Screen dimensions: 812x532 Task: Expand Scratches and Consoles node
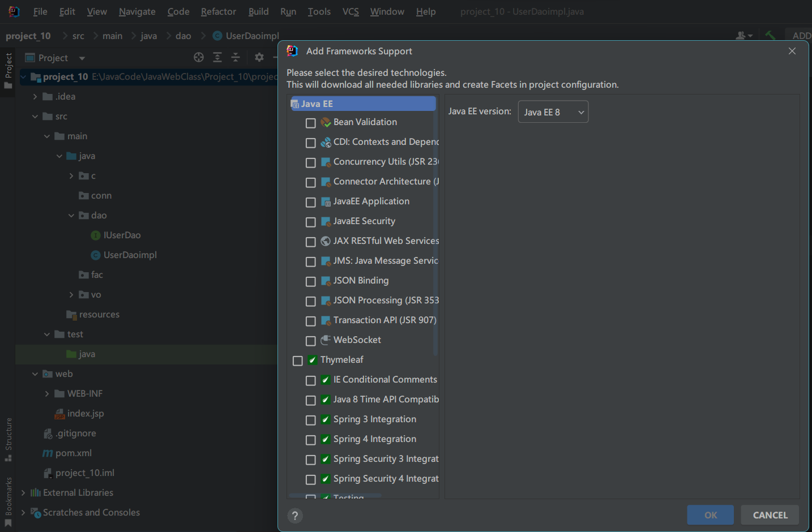[x=23, y=512]
